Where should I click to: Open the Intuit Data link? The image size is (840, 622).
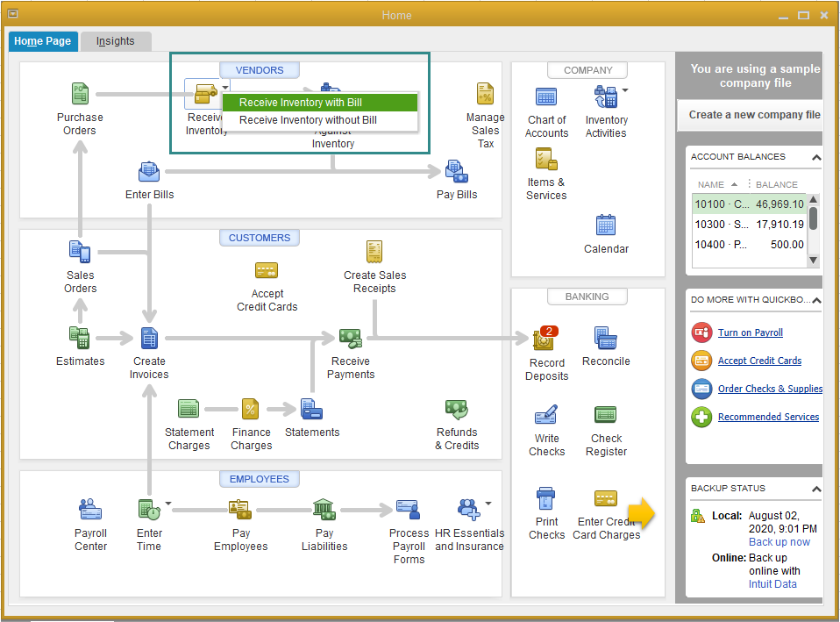pos(772,584)
